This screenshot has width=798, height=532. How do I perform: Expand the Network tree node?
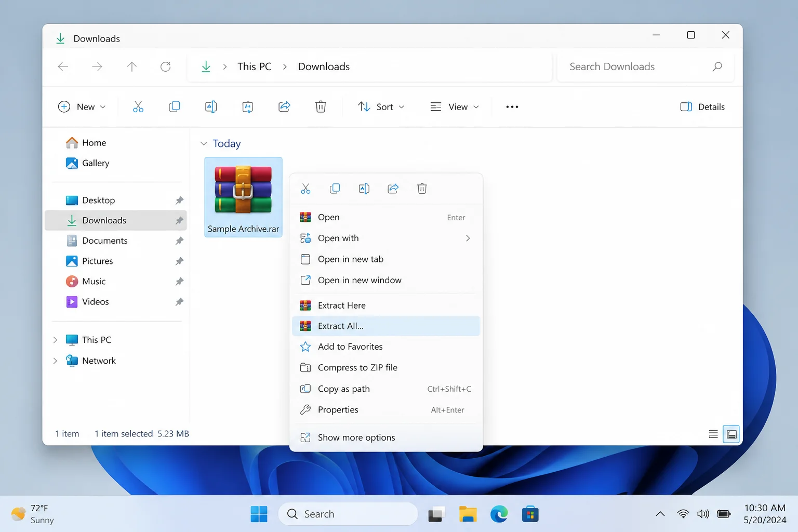[55, 361]
